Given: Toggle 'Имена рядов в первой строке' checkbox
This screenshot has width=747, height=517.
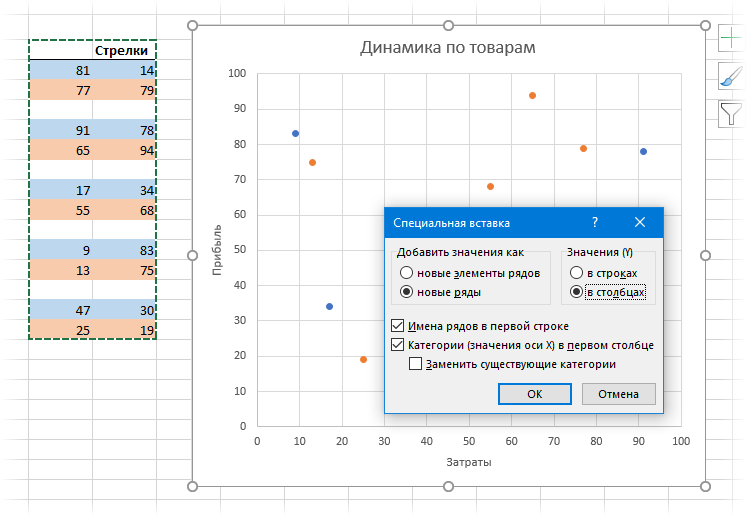Looking at the screenshot, I should (480, 326).
